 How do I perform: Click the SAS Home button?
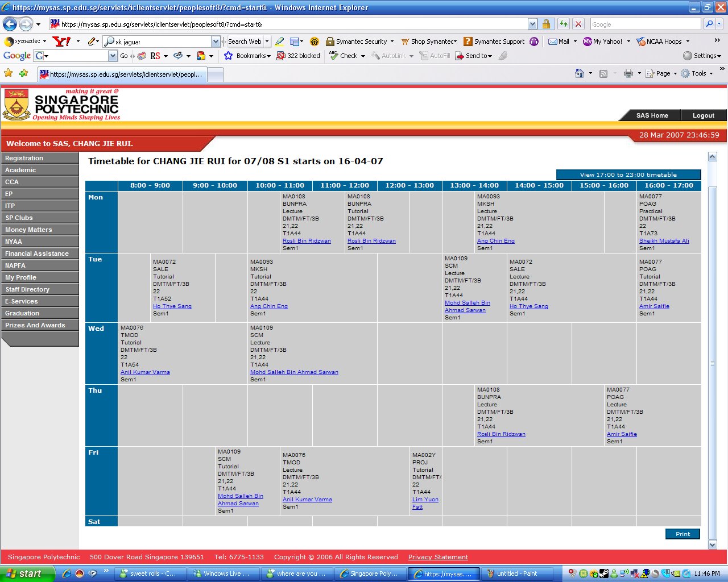[x=652, y=115]
